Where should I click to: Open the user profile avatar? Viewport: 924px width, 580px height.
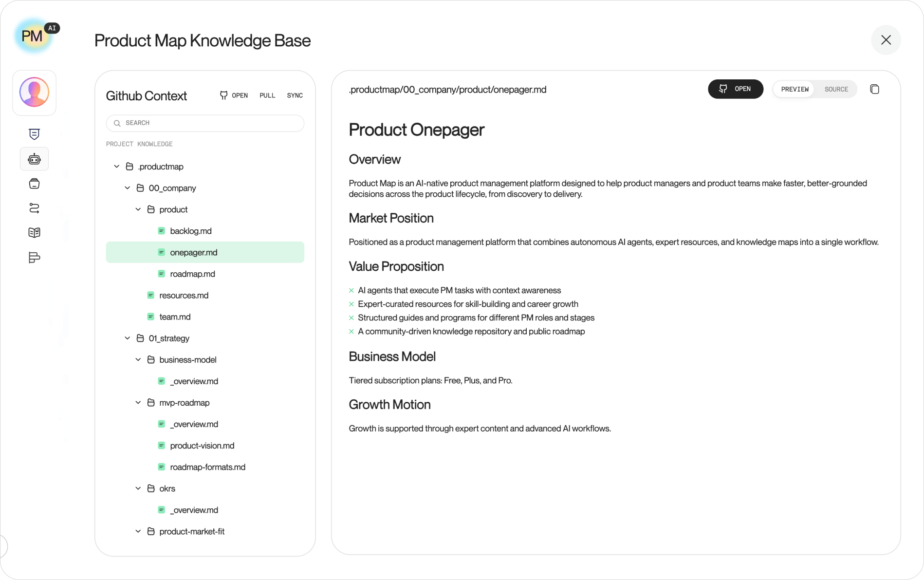click(34, 92)
